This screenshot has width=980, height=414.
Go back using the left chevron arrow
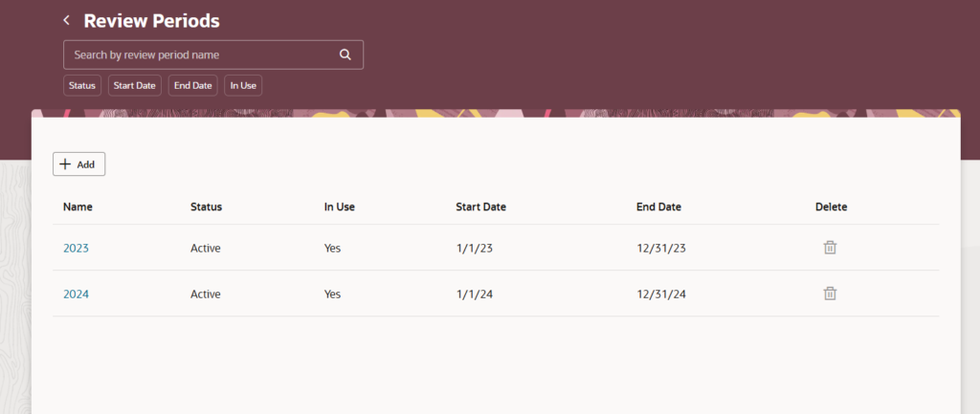[66, 21]
